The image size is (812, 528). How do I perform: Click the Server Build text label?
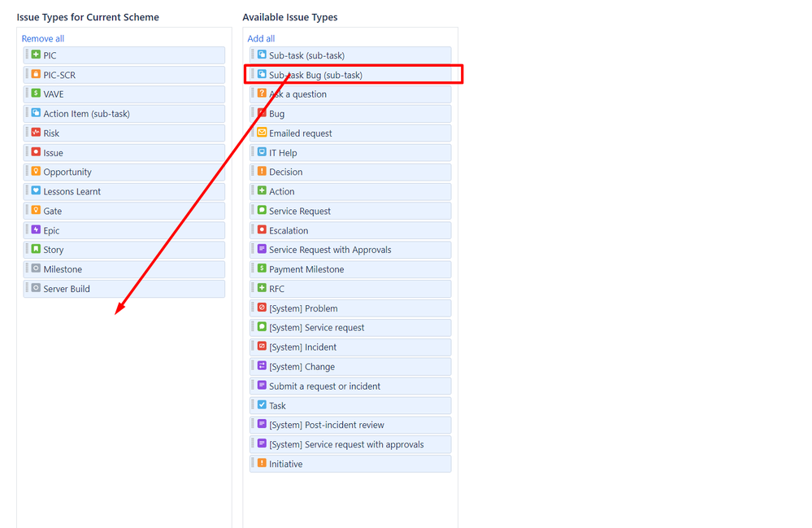click(67, 289)
